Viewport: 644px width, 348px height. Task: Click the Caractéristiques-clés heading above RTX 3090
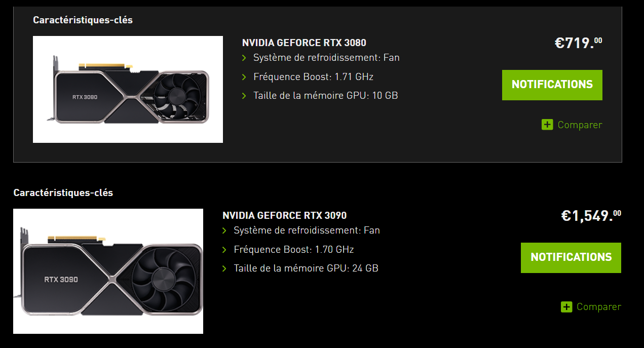click(63, 193)
